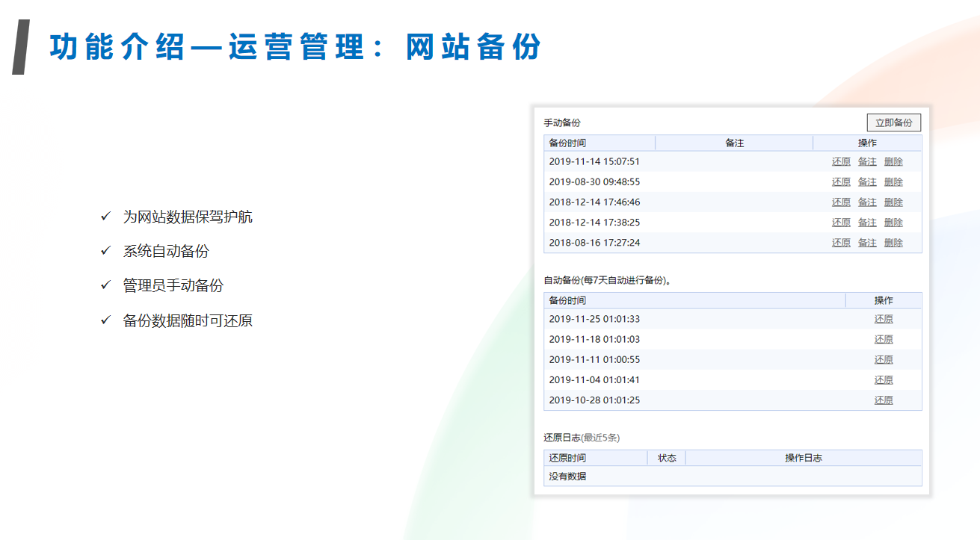The height and width of the screenshot is (540, 980).
Task: Restore the automatic backup from 2019-11-11
Action: tap(884, 360)
